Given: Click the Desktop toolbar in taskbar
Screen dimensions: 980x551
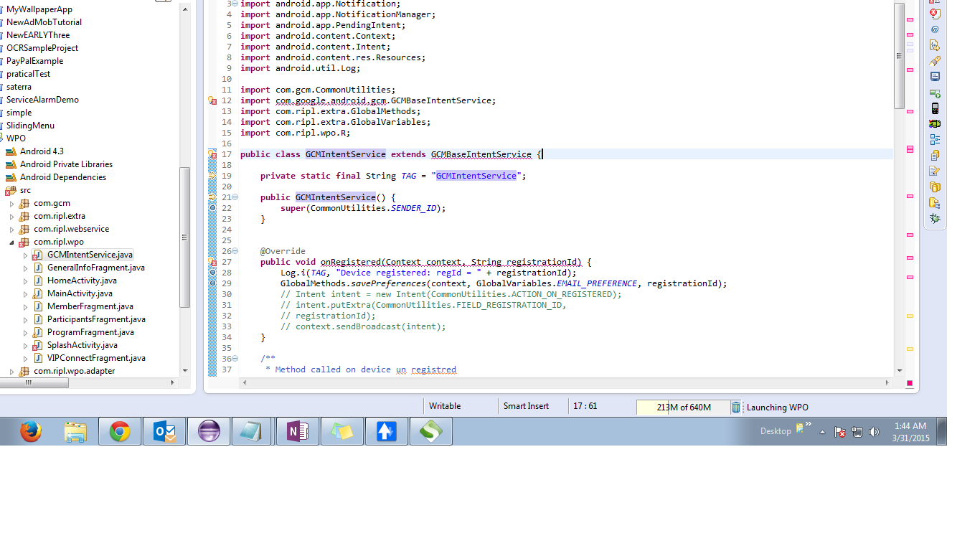Looking at the screenshot, I should [x=776, y=431].
